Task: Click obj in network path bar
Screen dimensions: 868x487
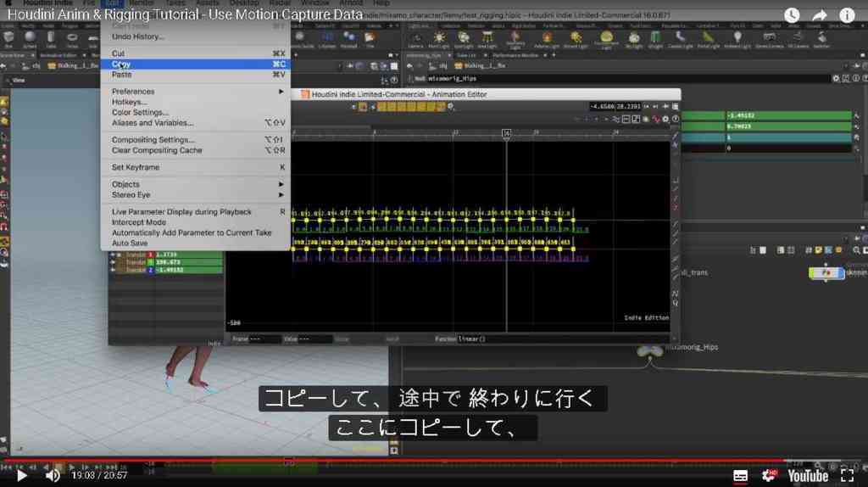Action: click(438, 66)
